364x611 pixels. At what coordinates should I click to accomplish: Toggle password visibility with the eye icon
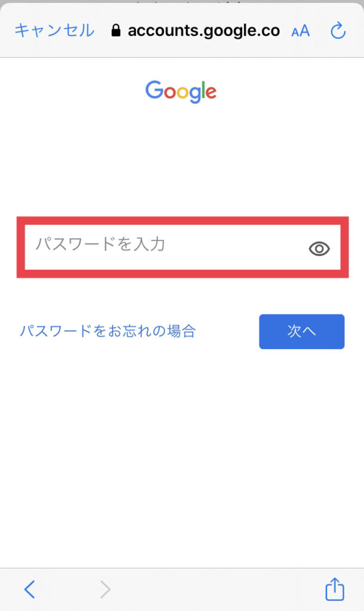pos(319,249)
